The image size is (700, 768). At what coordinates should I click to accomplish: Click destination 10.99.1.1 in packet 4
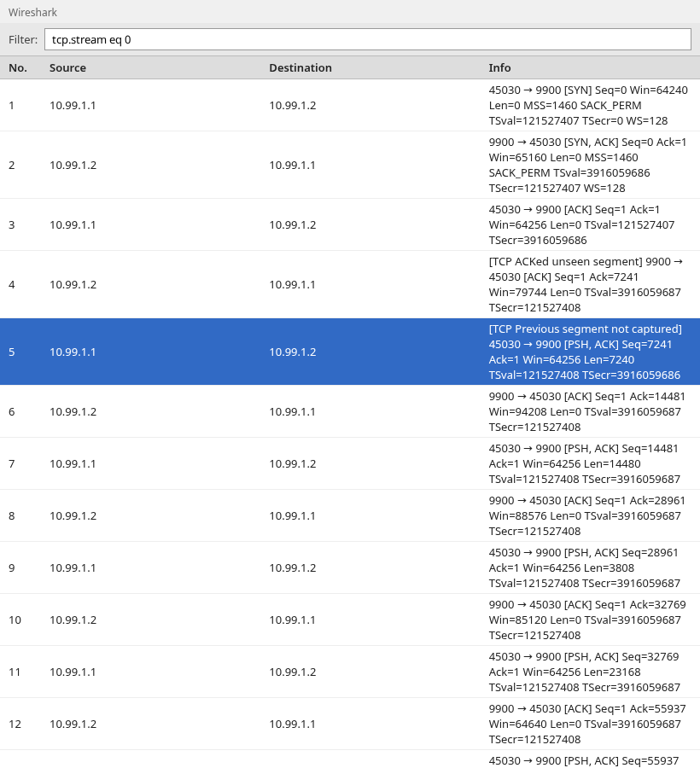[x=292, y=284]
